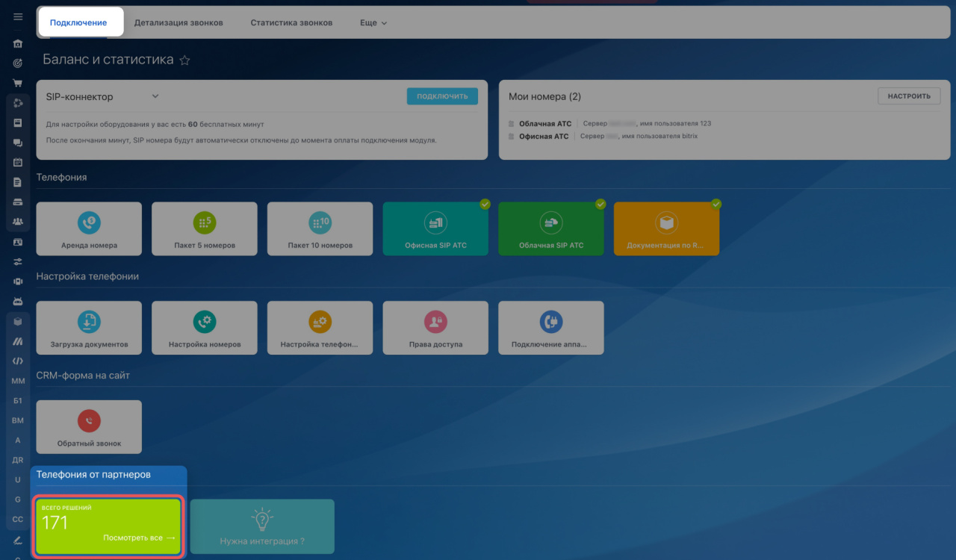The height and width of the screenshot is (560, 956).
Task: Open the speaker device icon in sidebar
Action: [18, 281]
